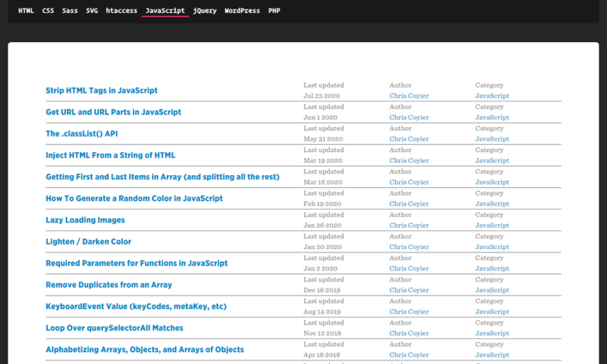Open the CSS snippets tab
Viewport: 607px width, 364px height.
pyautogui.click(x=48, y=11)
